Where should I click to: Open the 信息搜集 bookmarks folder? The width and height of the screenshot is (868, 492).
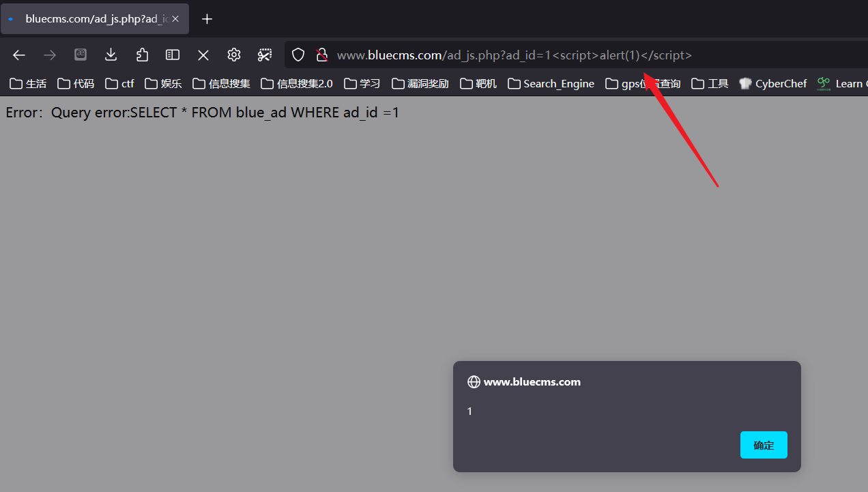[222, 83]
